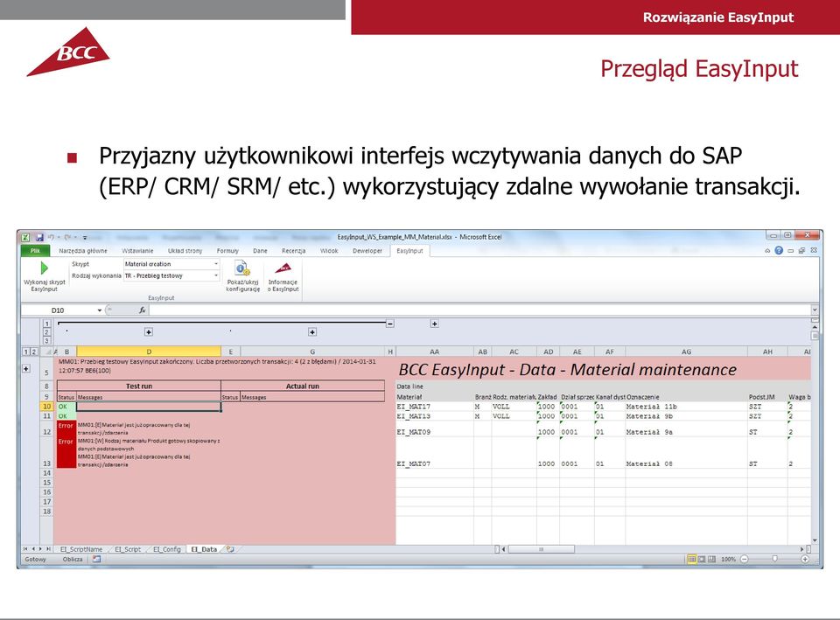This screenshot has height=620, width=840.
Task: Select column outline level 3 button
Action: pos(47,340)
